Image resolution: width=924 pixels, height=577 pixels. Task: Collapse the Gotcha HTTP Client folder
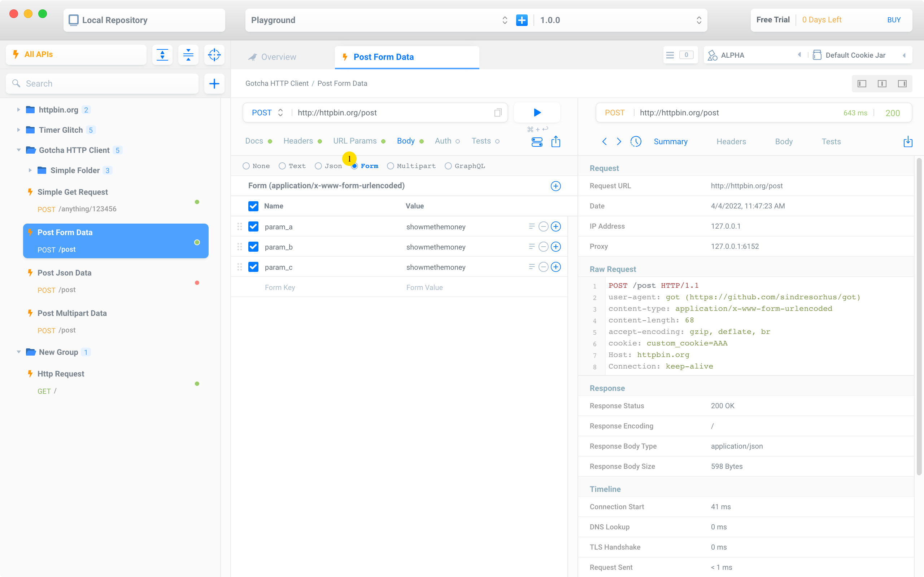pos(18,150)
